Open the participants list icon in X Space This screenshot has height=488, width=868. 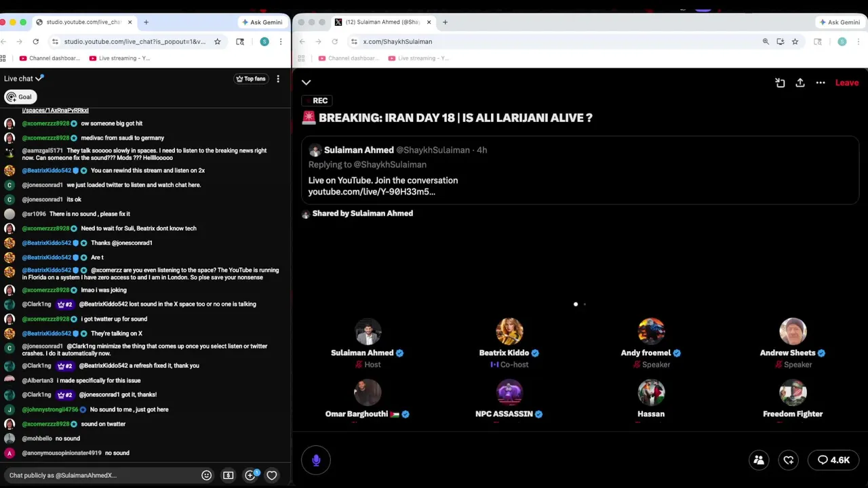point(759,460)
